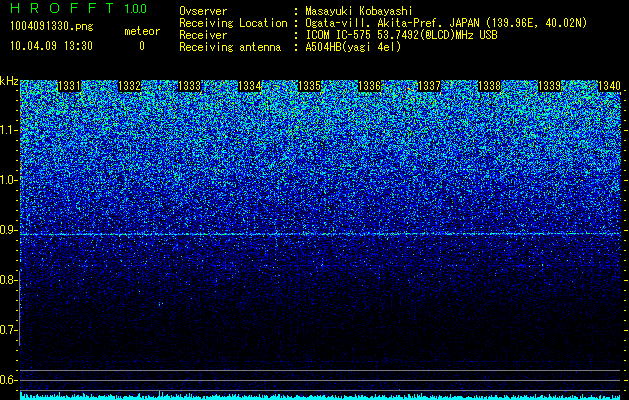Click the Receiving antenna label
The width and height of the screenshot is (629, 400).
pos(230,47)
